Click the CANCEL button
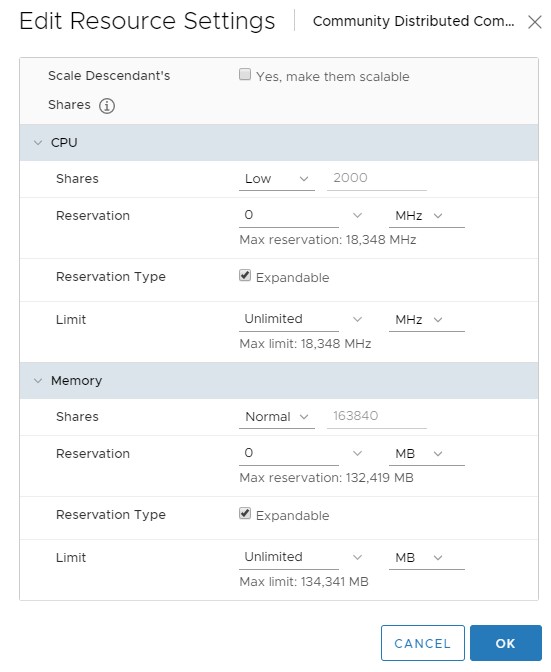Viewport: 551px width, 672px height. (422, 643)
